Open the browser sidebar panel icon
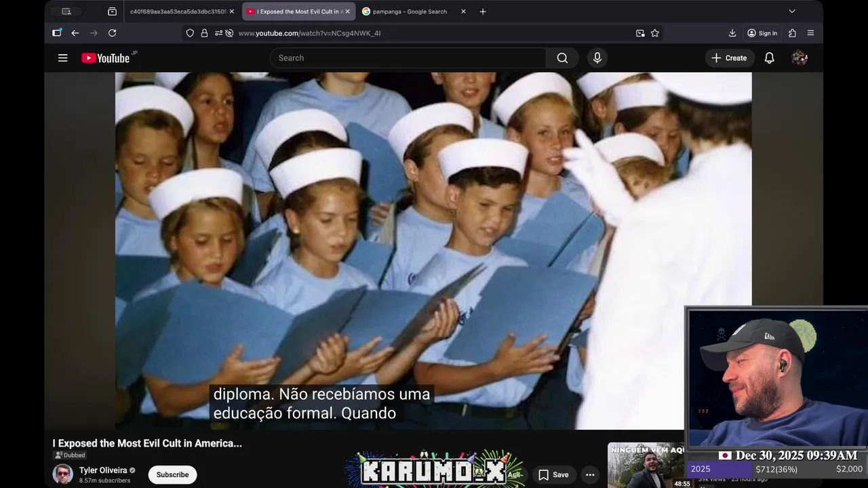Screen dimensions: 868x488 [57, 33]
